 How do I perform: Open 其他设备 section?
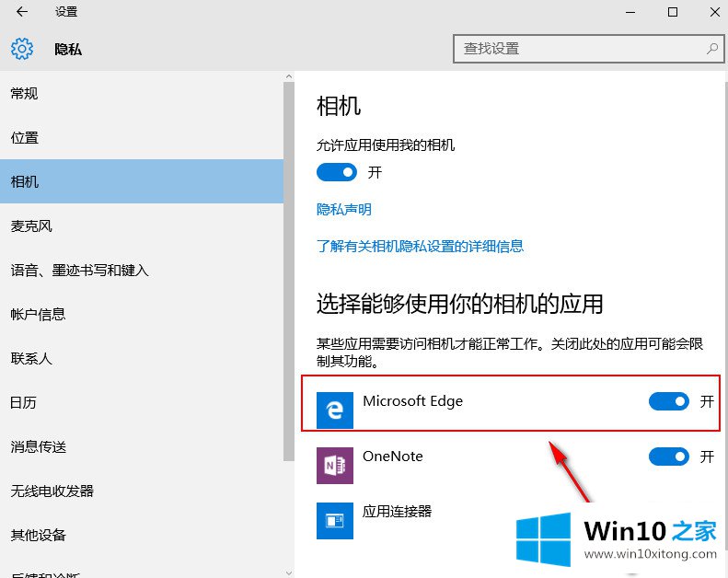142,535
